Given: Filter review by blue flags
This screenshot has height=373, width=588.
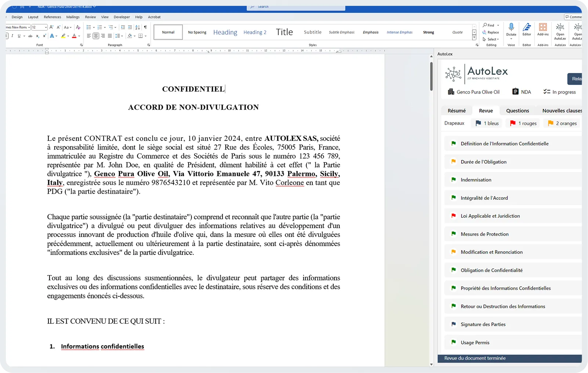Looking at the screenshot, I should (x=487, y=123).
